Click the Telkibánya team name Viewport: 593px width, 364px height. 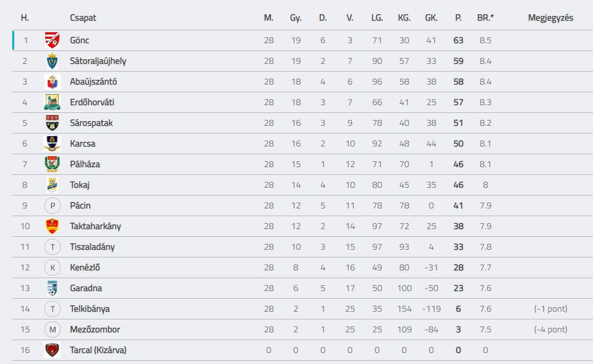point(90,308)
